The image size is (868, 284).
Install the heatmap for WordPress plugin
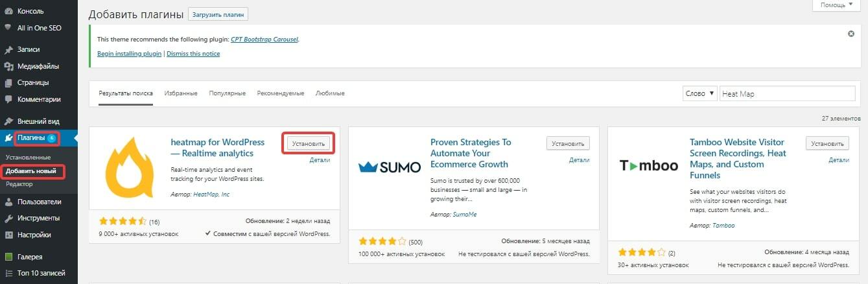tap(309, 143)
